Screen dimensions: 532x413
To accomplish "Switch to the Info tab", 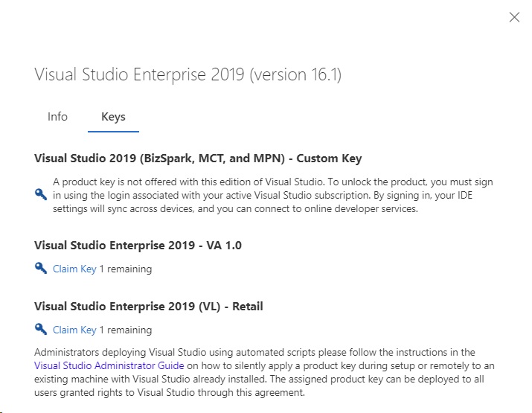I will [57, 117].
